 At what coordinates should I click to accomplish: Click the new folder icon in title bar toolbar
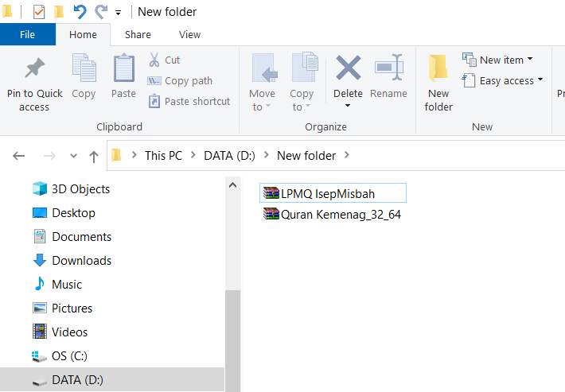(59, 12)
